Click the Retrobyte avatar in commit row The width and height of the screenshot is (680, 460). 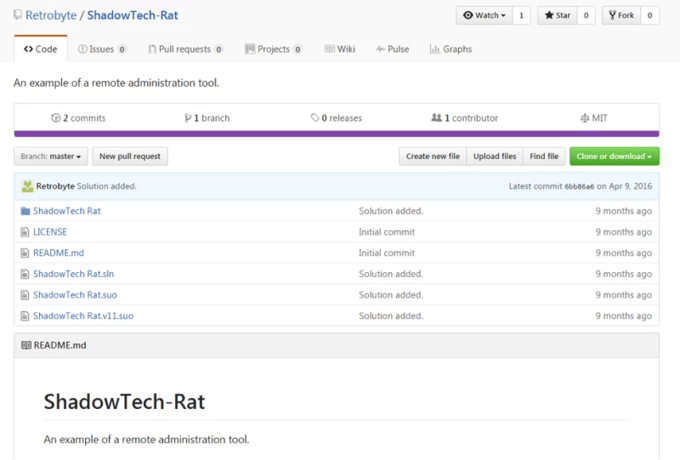click(x=27, y=186)
